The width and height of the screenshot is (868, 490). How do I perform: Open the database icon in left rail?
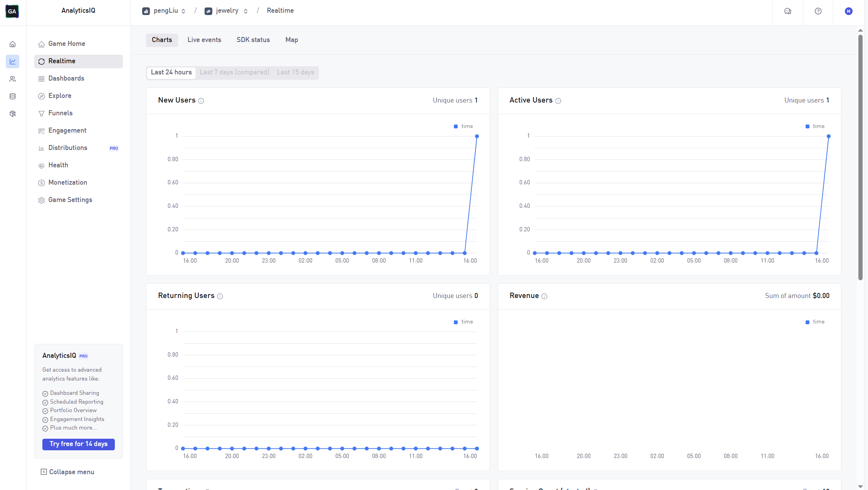pos(13,96)
